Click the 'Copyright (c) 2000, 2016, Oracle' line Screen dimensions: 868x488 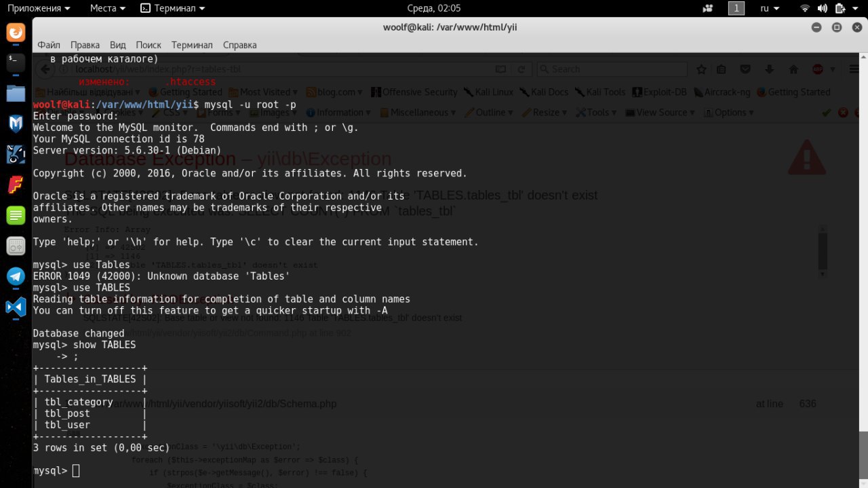[250, 173]
